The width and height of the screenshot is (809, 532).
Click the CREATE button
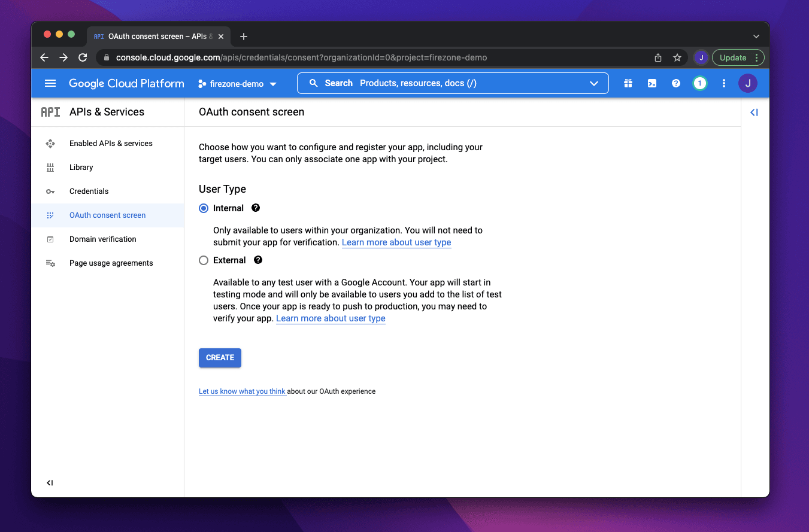(x=220, y=357)
